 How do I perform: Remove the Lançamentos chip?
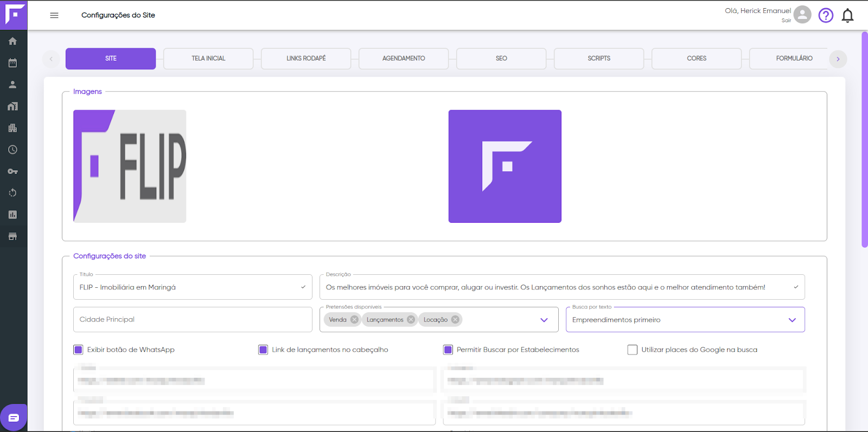[x=411, y=320]
